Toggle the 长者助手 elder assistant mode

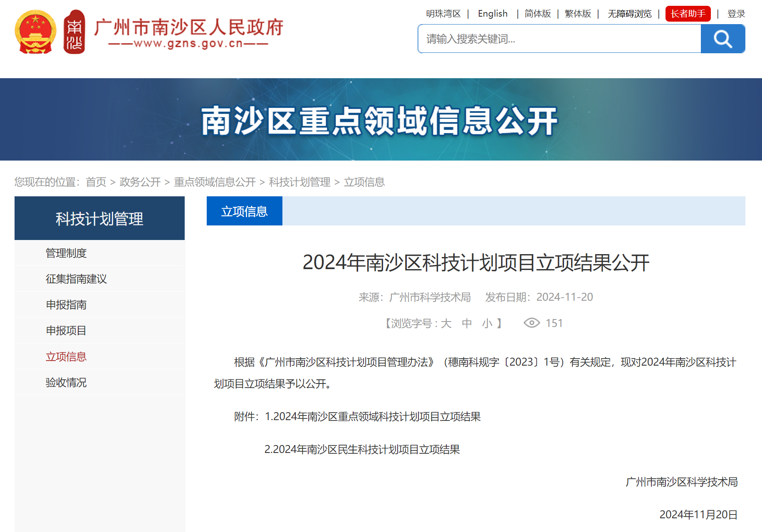(688, 14)
